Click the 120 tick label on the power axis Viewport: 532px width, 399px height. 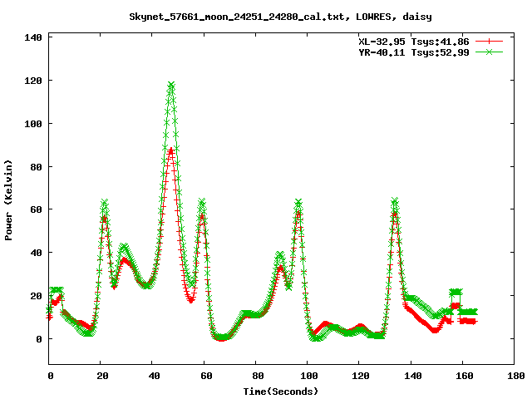(33, 81)
